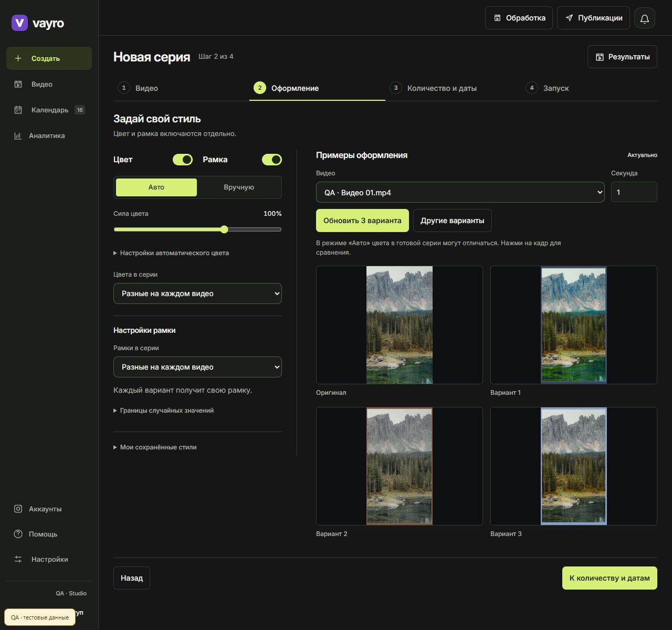Click the Актуально status label
The height and width of the screenshot is (630, 672).
point(642,155)
